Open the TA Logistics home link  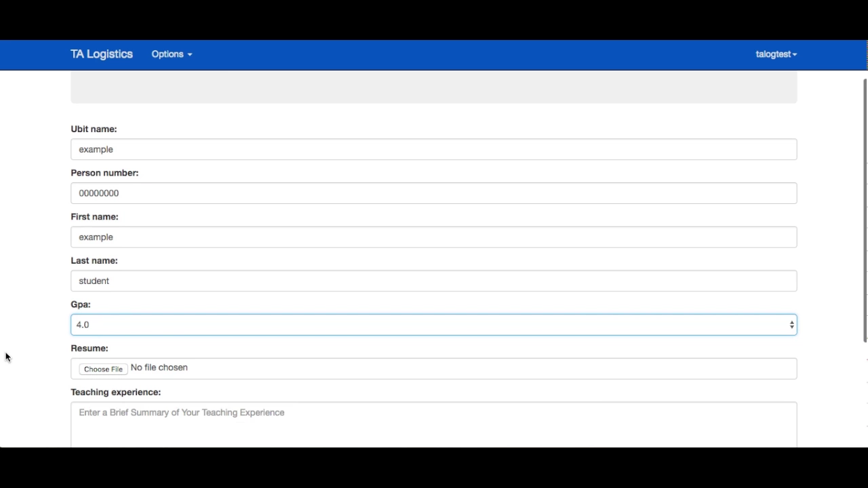click(102, 54)
